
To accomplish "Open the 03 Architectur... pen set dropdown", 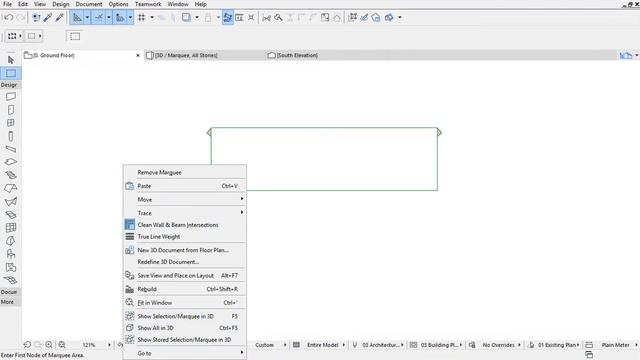I will coord(382,345).
